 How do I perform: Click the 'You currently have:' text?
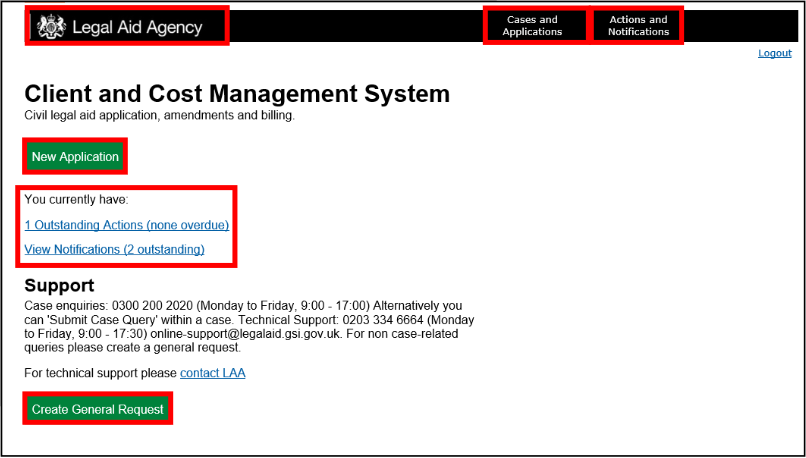[x=69, y=200]
